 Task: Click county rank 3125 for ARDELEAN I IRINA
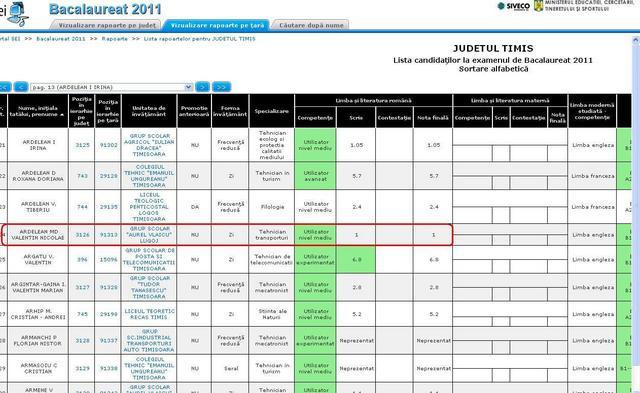click(x=82, y=145)
